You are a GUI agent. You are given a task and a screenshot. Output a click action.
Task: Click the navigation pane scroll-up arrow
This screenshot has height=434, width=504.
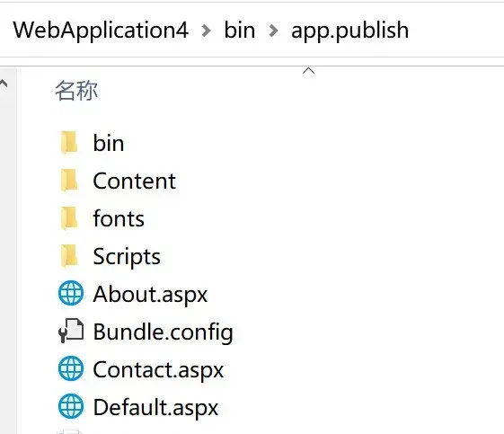click(x=4, y=84)
